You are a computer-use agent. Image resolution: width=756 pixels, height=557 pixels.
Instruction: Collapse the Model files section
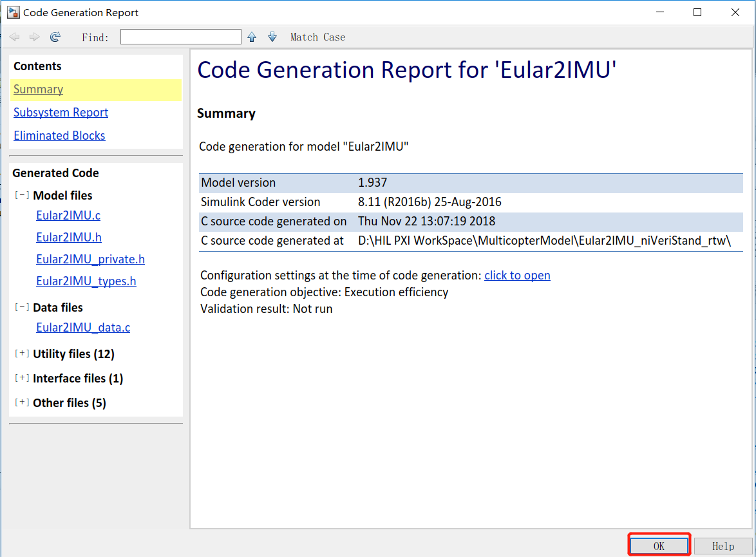click(22, 195)
